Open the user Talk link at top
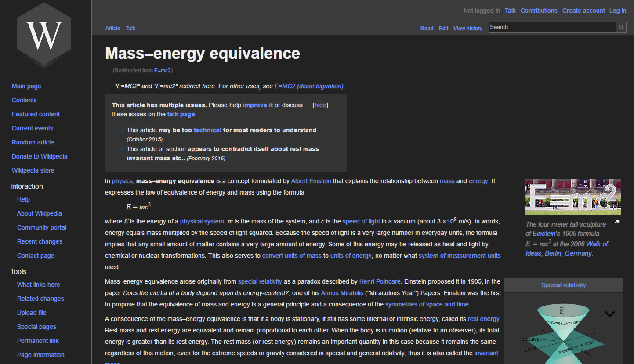 click(x=510, y=11)
